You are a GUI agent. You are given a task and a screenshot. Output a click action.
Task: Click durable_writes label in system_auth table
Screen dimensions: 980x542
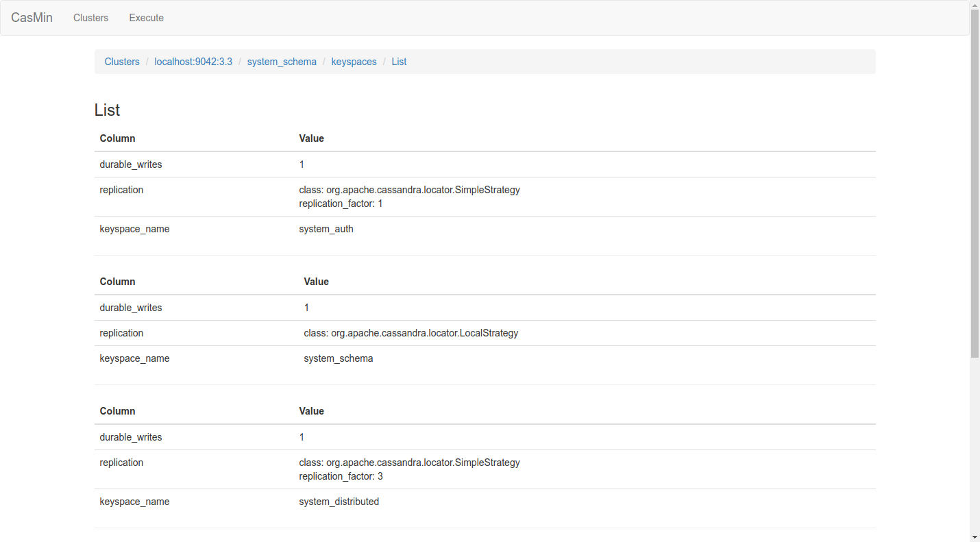(131, 164)
